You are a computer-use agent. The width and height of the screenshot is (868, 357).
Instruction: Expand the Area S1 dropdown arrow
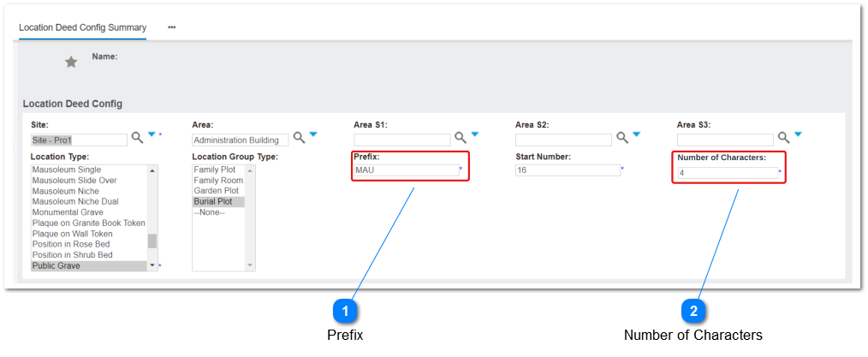click(475, 134)
